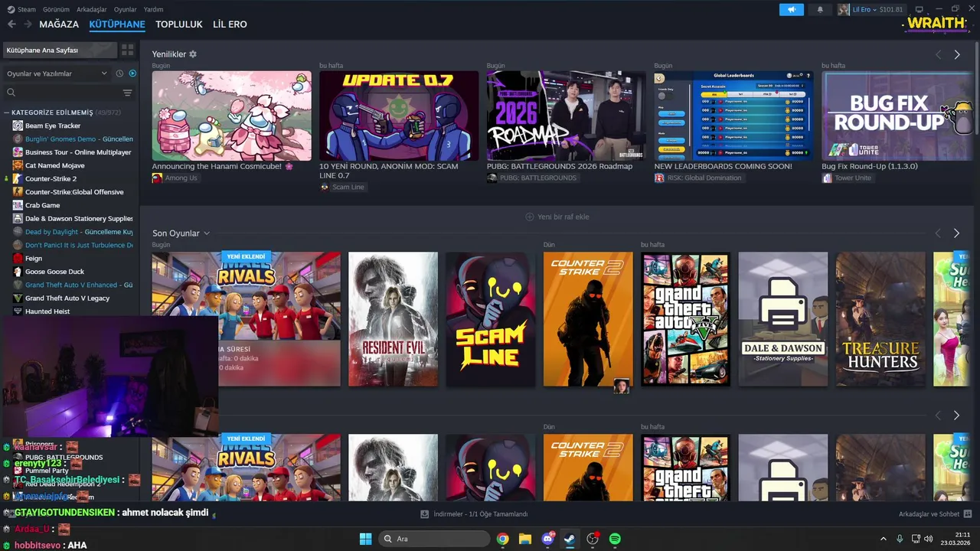Open the TOPLULUK tab
This screenshot has width=980, height=551.
coord(179,24)
